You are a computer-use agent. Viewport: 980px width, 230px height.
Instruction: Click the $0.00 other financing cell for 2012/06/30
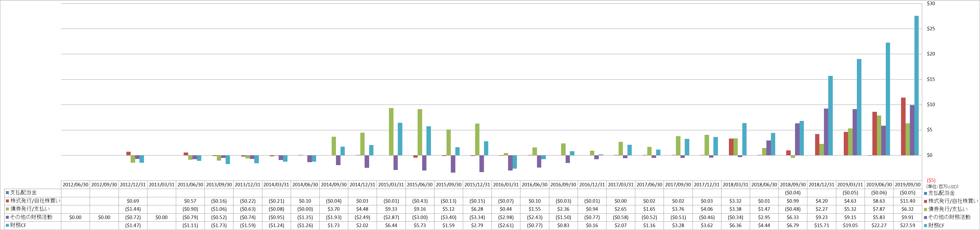tap(75, 217)
